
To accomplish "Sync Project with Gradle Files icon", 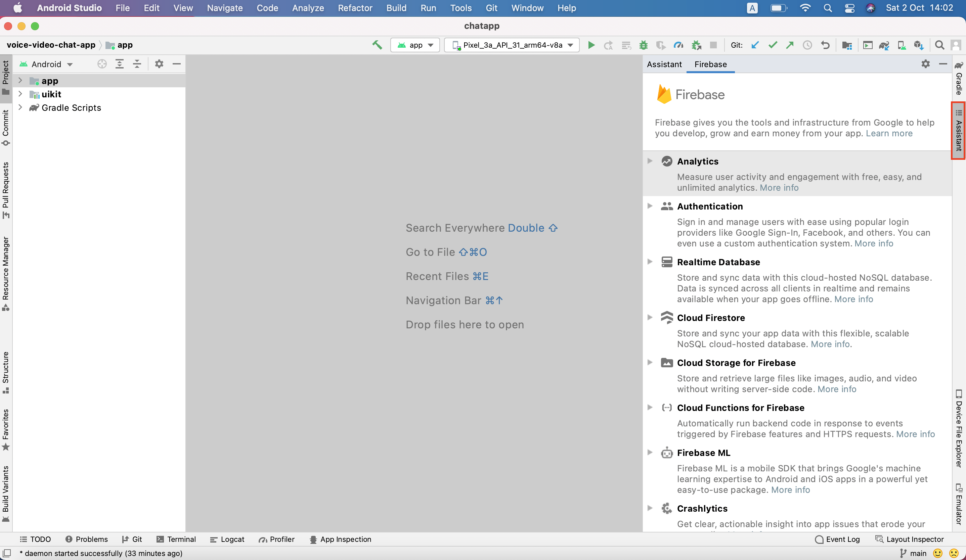I will 884,45.
